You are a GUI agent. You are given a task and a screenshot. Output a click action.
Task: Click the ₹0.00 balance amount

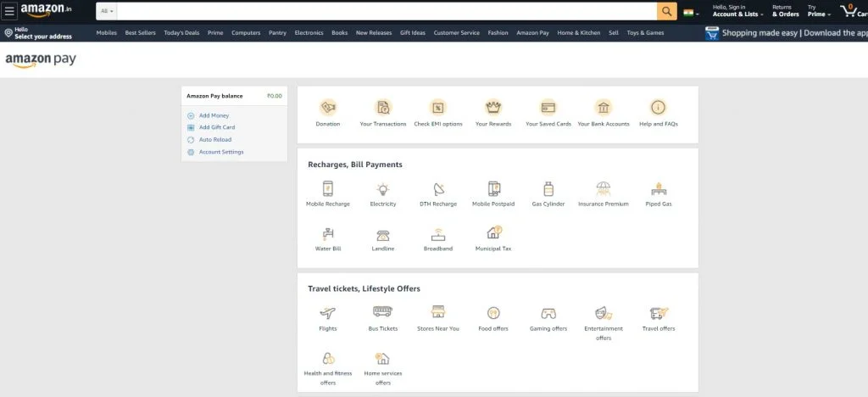[x=274, y=97]
